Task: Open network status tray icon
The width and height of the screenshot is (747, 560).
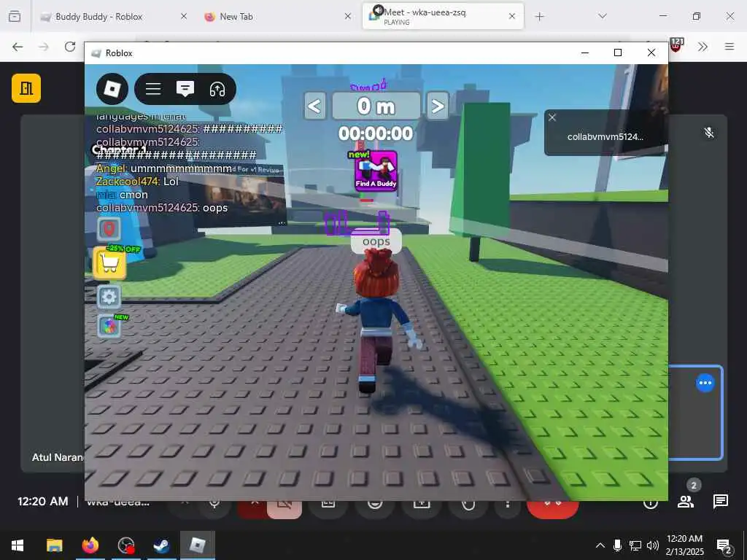Action: coord(635,545)
